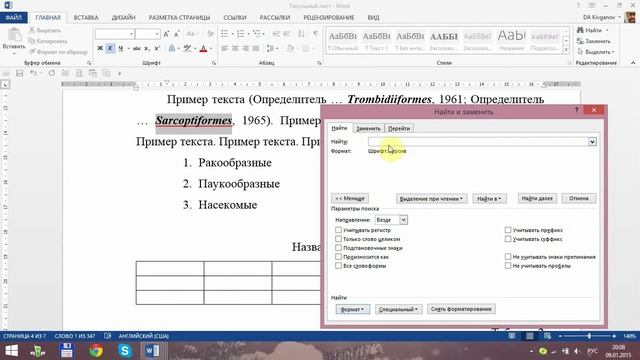Open the ФАЙЛ (File) tab
This screenshot has height=360, width=640.
pyautogui.click(x=13, y=18)
